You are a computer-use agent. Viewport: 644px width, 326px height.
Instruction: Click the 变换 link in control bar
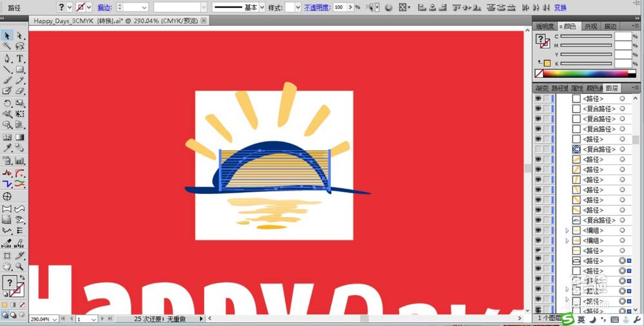(560, 7)
